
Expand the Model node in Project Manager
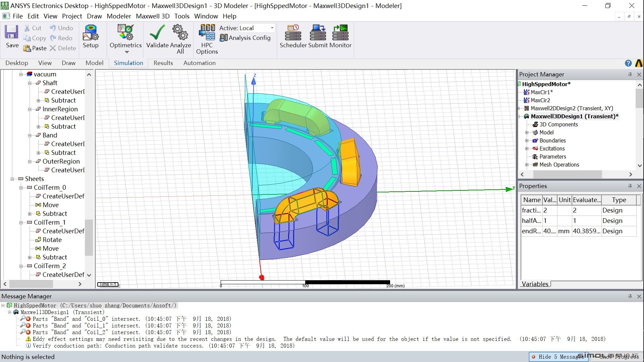[x=527, y=133]
